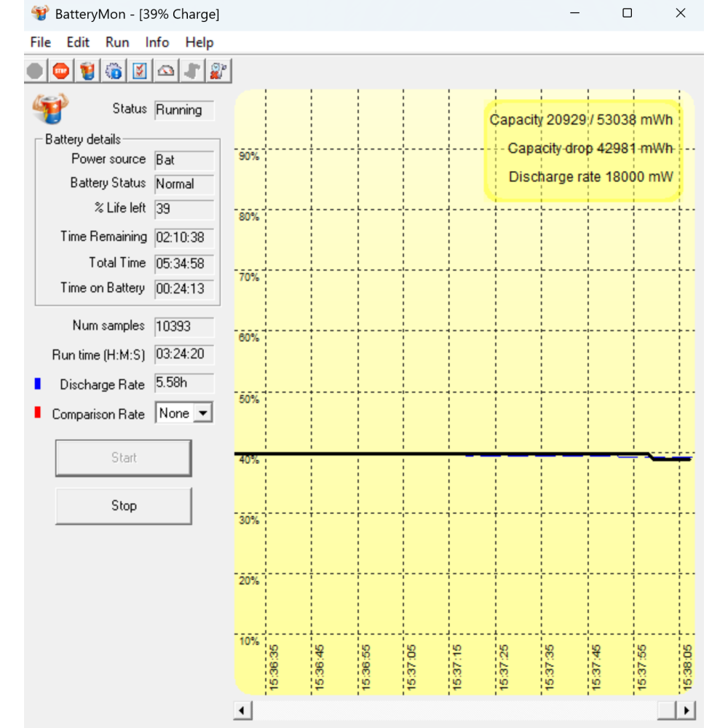Expand the Comparison Rate dropdown
The image size is (728, 728).
click(x=204, y=414)
